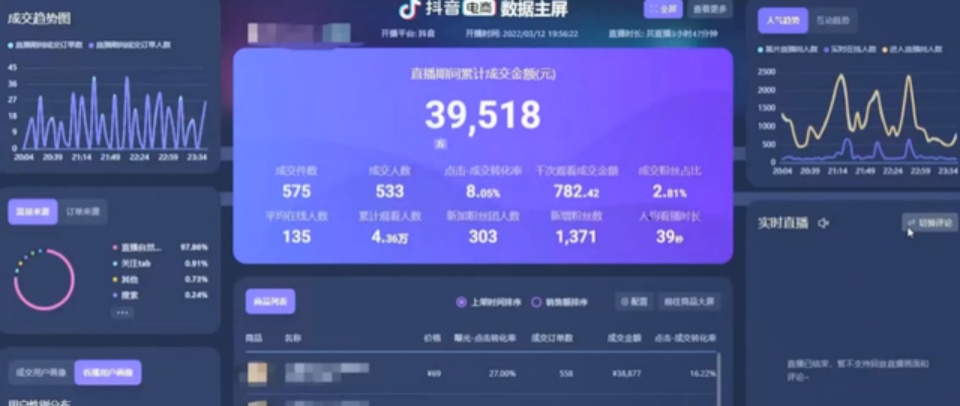Open the 配置 settings button

(634, 302)
